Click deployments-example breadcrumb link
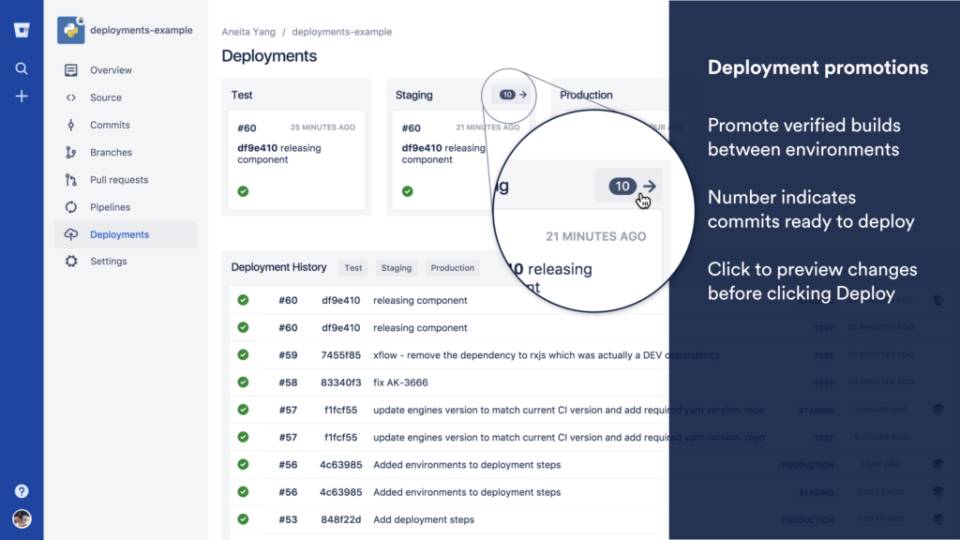The width and height of the screenshot is (960, 540). (x=342, y=32)
